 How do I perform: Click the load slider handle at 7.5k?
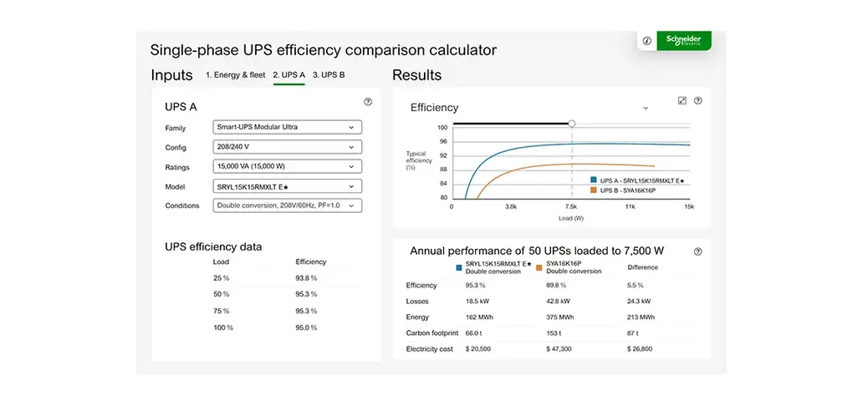coord(572,124)
